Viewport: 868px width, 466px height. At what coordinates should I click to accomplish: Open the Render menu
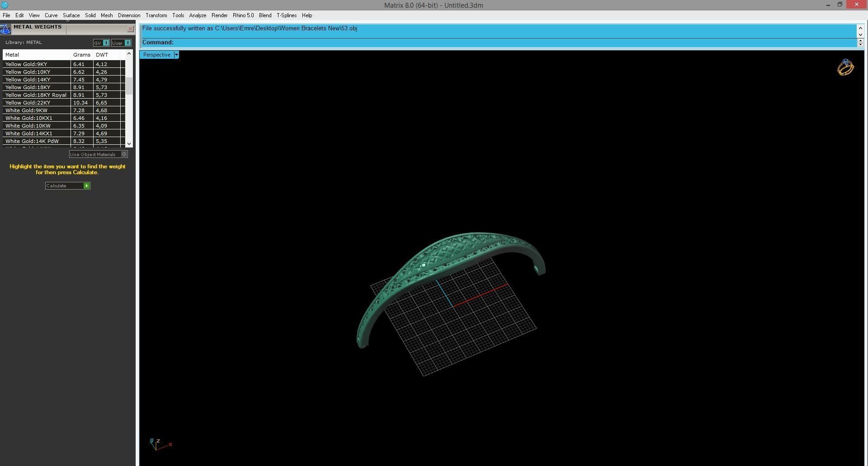(220, 15)
